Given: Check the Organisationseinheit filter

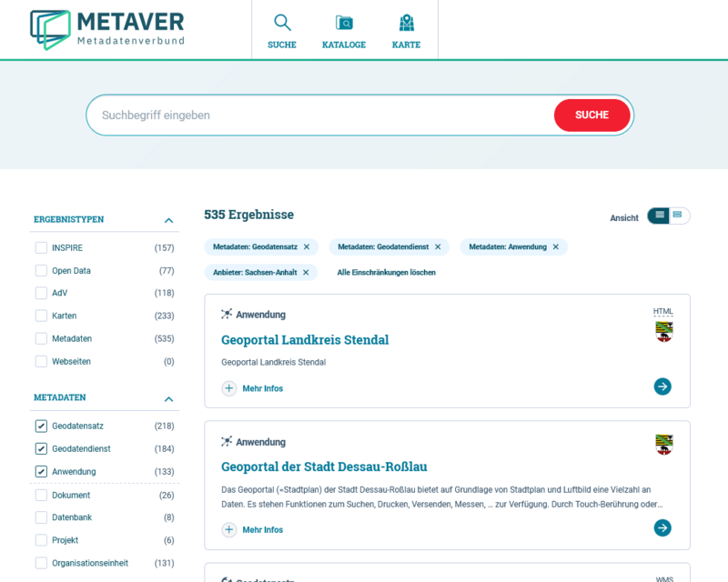Looking at the screenshot, I should point(41,563).
